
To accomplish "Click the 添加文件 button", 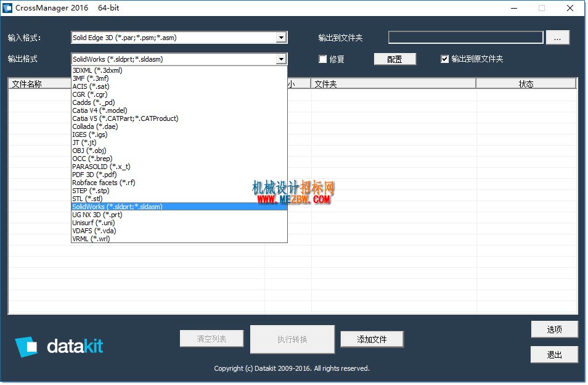I will 372,339.
